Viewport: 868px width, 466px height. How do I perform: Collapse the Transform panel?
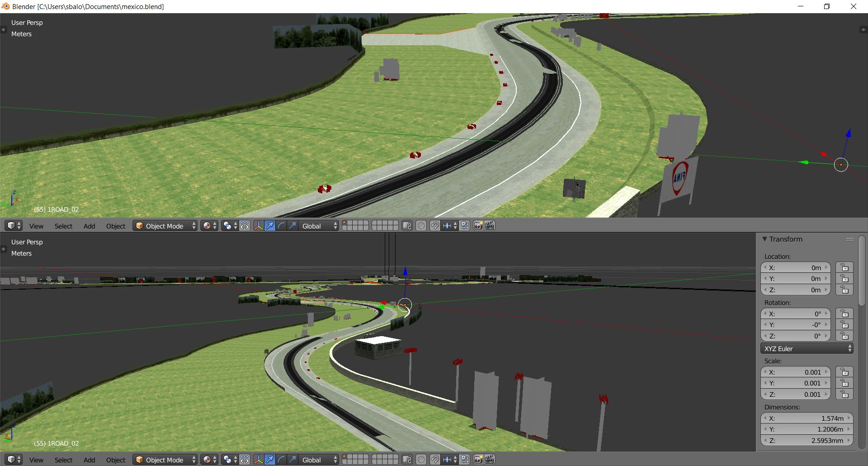[x=764, y=239]
